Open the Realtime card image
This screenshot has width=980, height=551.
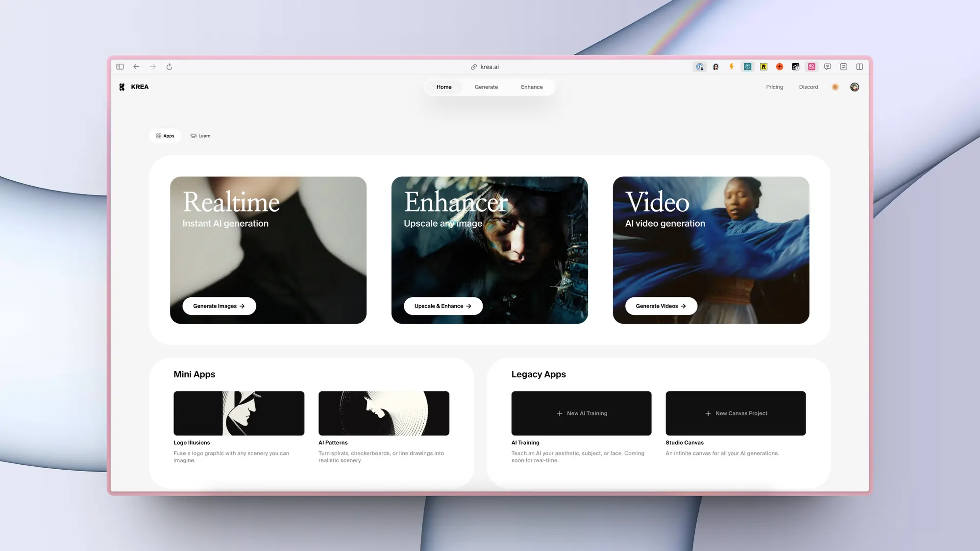pyautogui.click(x=268, y=250)
